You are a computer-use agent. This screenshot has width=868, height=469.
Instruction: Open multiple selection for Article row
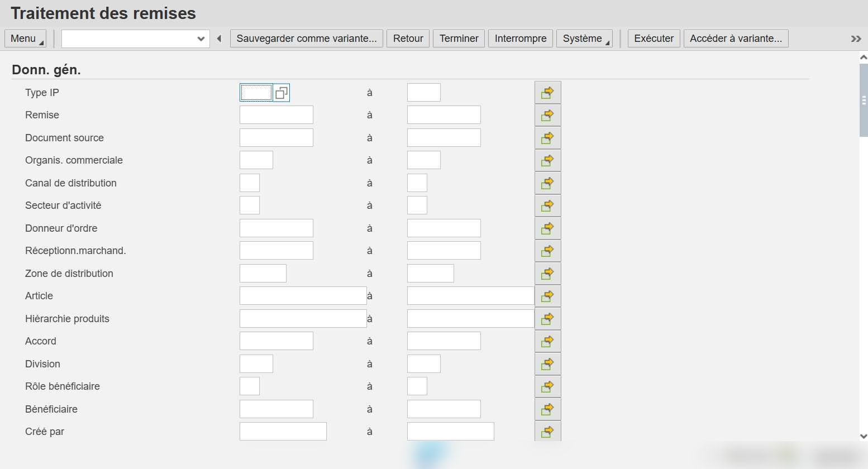pyautogui.click(x=547, y=296)
